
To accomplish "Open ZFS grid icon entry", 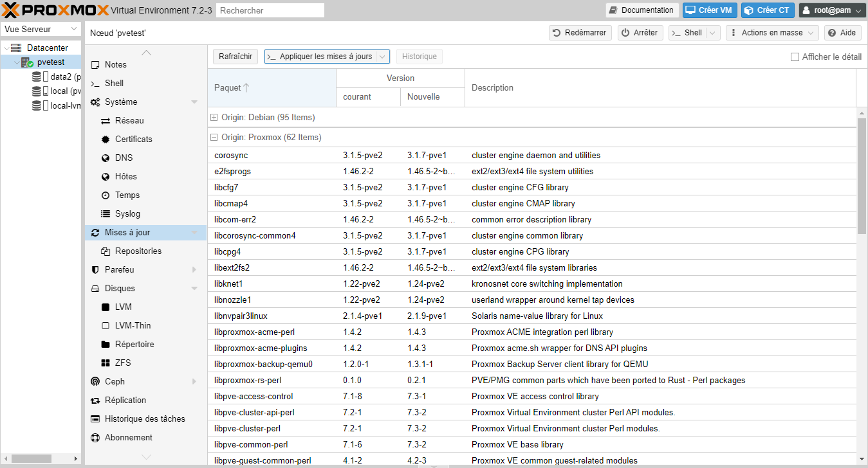I will coord(106,363).
